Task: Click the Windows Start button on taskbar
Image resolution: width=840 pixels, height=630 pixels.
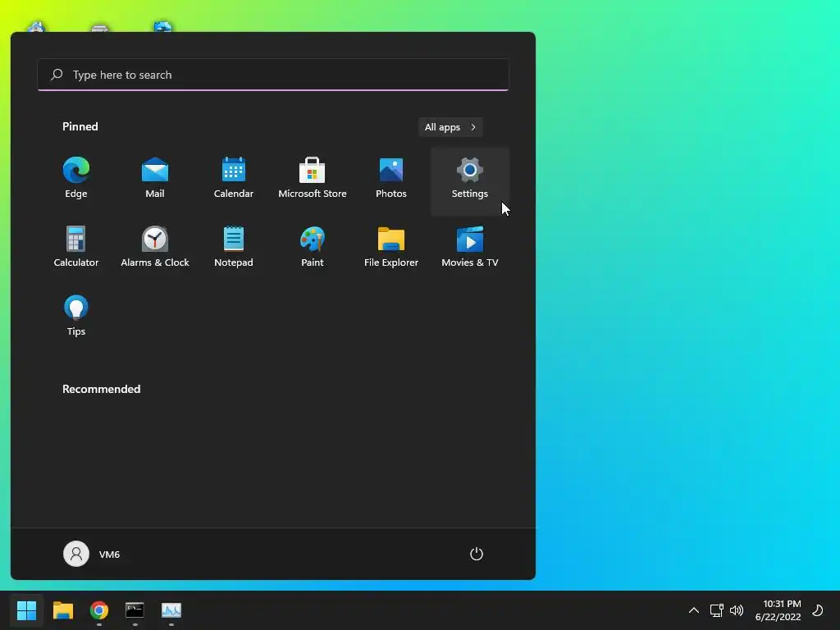Action: click(x=26, y=610)
